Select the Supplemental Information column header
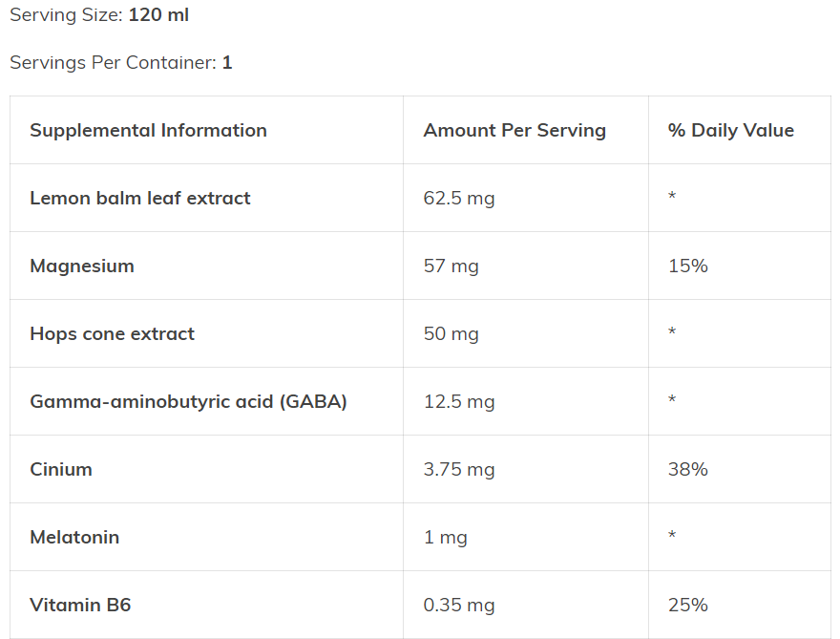 (148, 130)
